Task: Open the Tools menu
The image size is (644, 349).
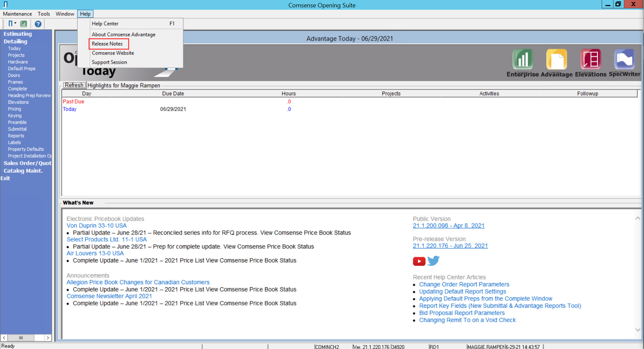Action: (44, 14)
